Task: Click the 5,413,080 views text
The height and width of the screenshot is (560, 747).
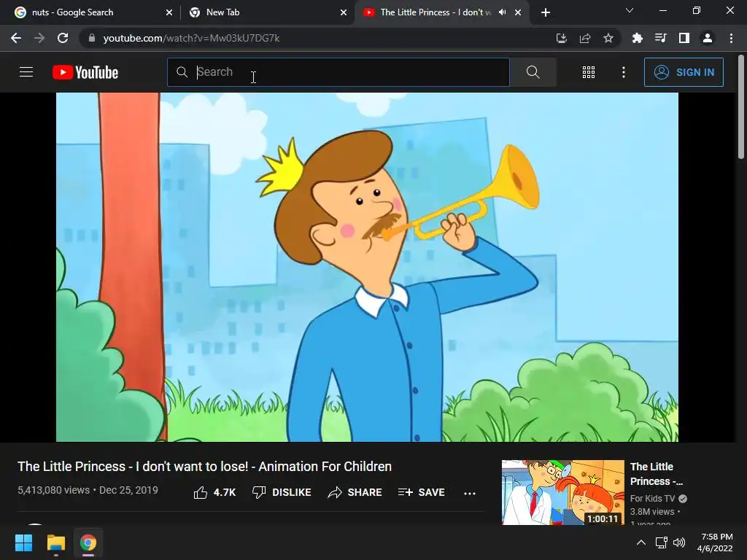Action: 53,490
